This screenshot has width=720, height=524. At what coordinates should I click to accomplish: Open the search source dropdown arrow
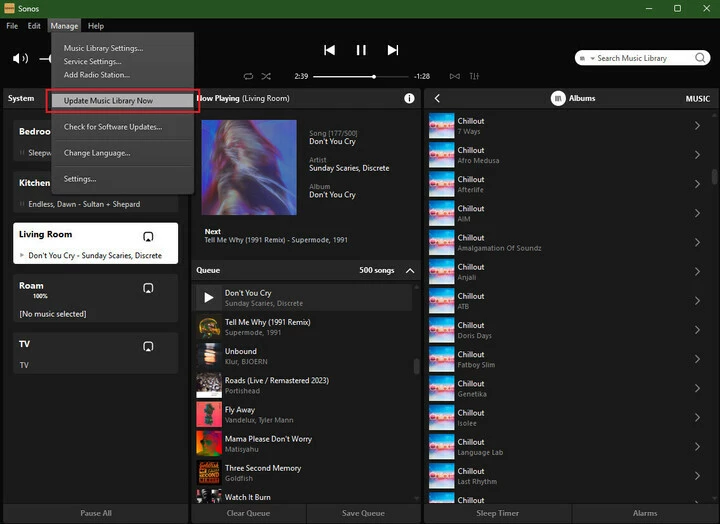pos(592,58)
